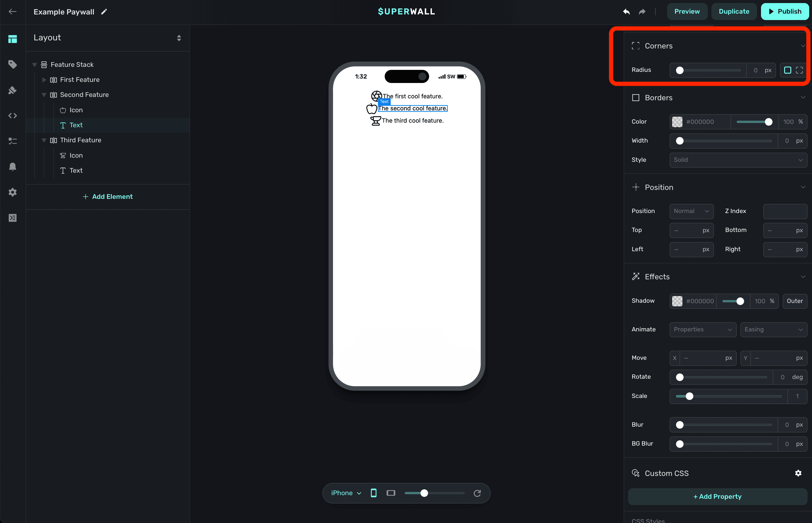812x523 pixels.
Task: Click the refresh preview icon
Action: 477,493
